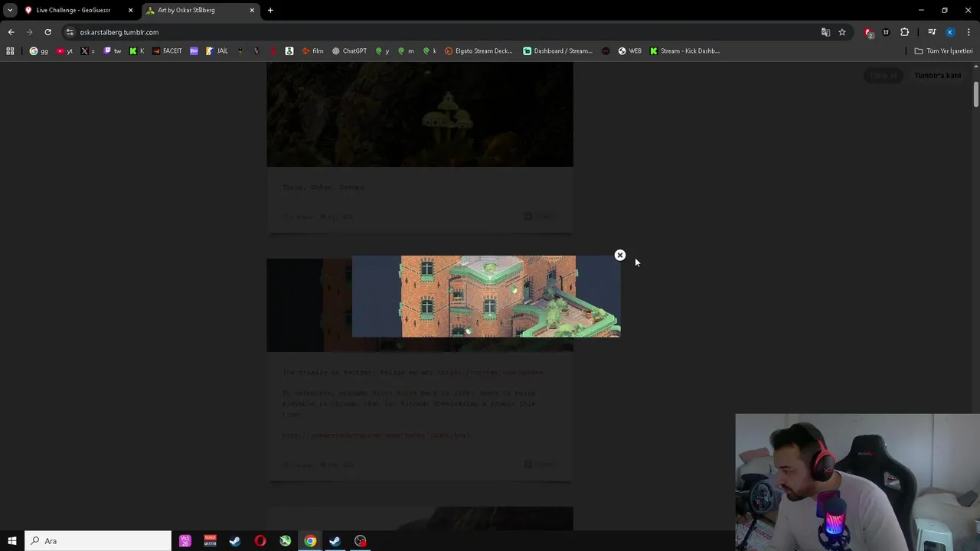Viewport: 980px width, 551px height.
Task: Open the media controls button
Action: click(x=932, y=32)
